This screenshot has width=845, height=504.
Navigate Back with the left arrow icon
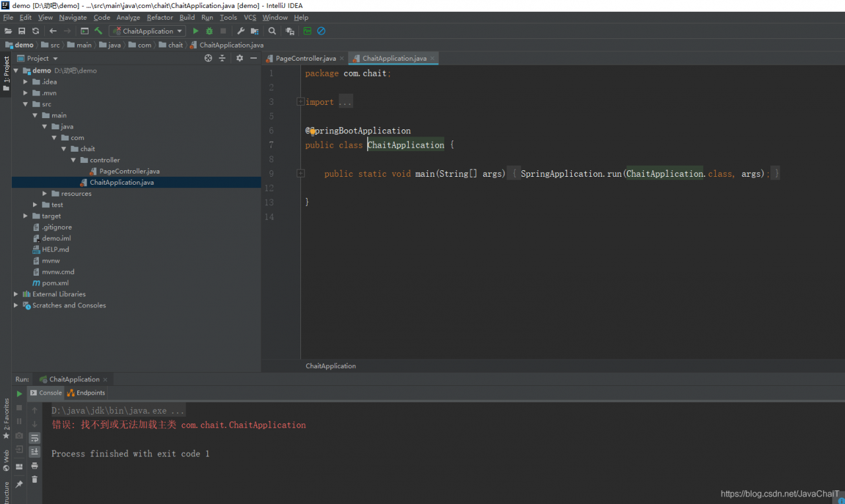[x=53, y=31]
